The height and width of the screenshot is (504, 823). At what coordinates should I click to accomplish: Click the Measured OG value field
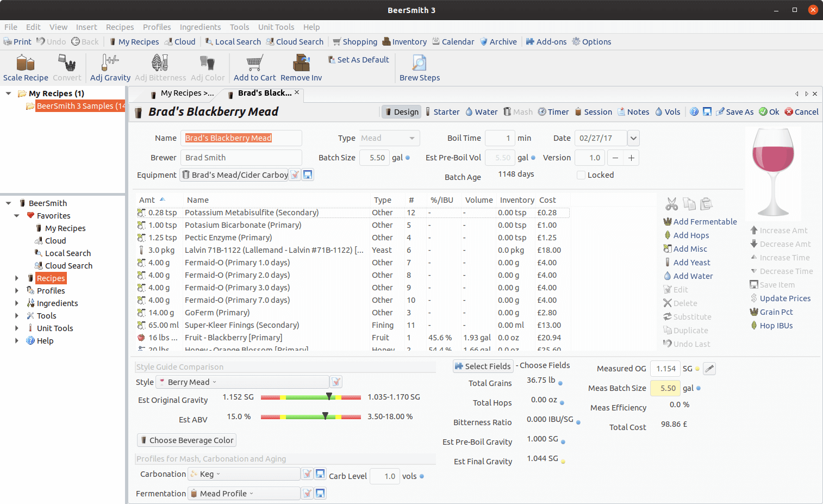(665, 369)
